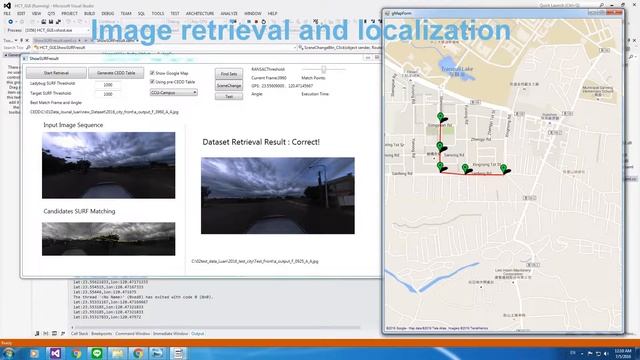Click 'Dataset Retrieval Result : Correct!' text
Screen dimensions: 640x360
click(x=261, y=142)
